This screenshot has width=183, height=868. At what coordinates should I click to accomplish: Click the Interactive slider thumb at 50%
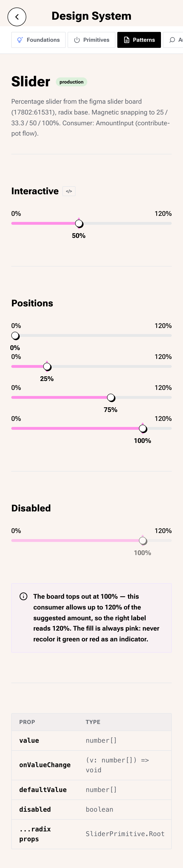(x=79, y=223)
